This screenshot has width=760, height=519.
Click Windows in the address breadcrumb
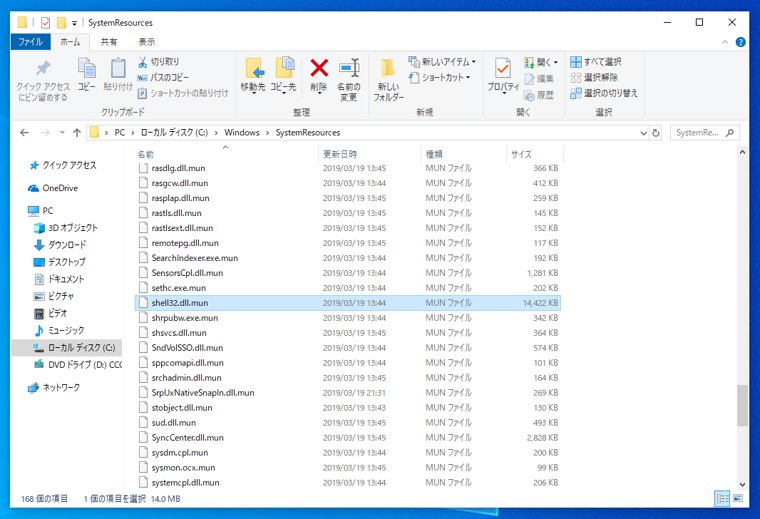pyautogui.click(x=242, y=133)
